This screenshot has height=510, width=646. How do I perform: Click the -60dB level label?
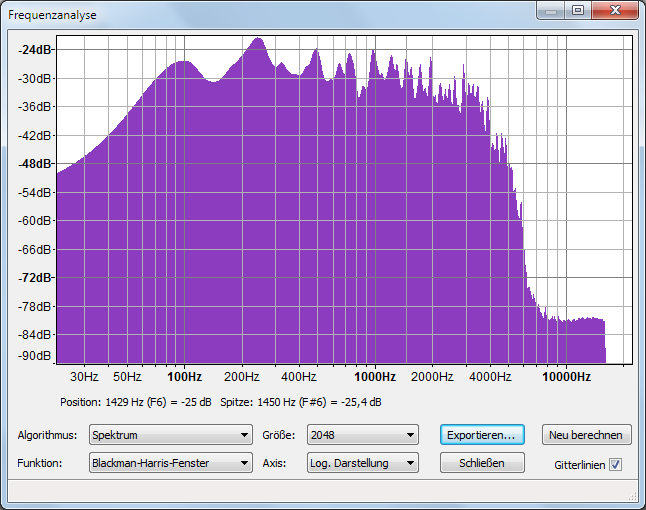coord(35,221)
